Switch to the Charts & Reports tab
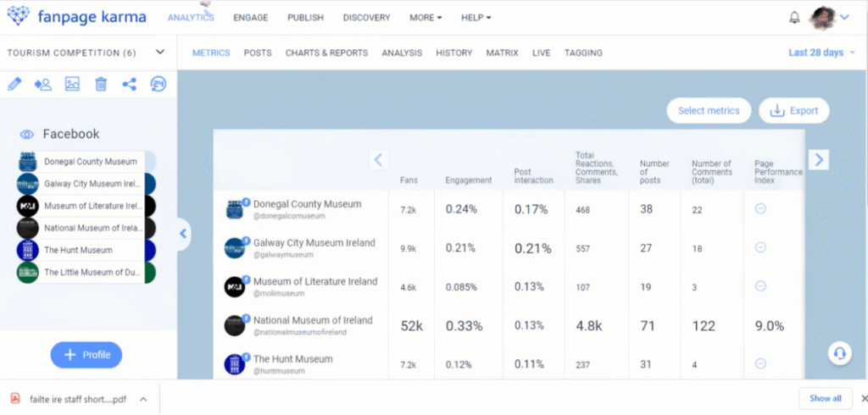The height and width of the screenshot is (415, 868). coord(326,53)
